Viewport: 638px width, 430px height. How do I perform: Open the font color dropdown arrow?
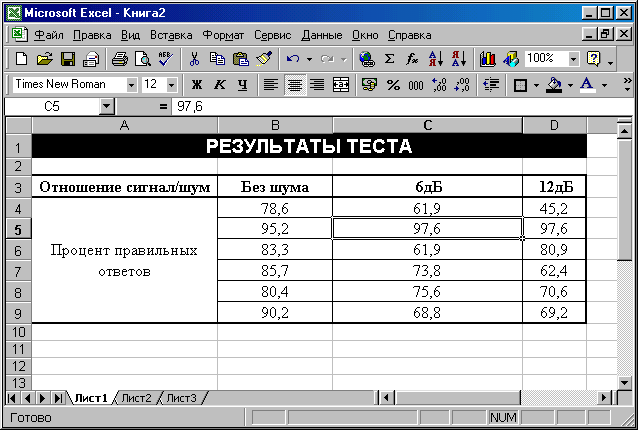pyautogui.click(x=604, y=85)
